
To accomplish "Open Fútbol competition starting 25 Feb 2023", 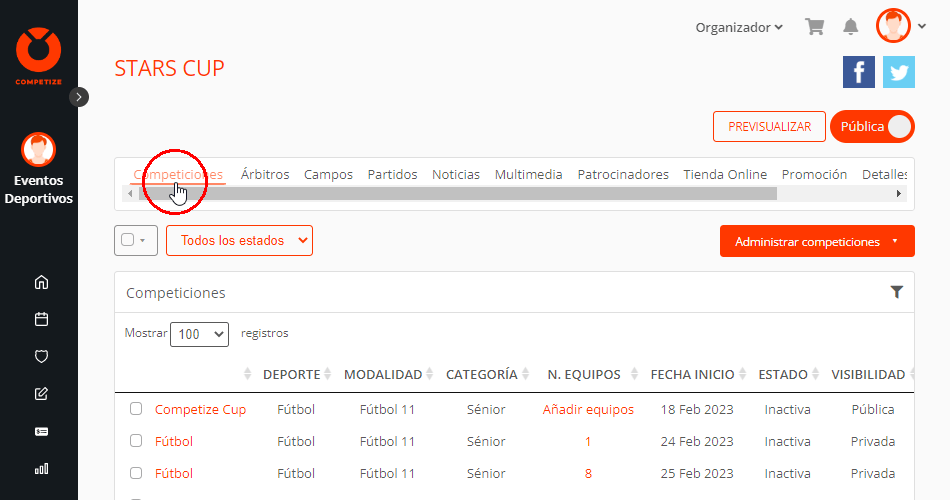I will pyautogui.click(x=174, y=473).
